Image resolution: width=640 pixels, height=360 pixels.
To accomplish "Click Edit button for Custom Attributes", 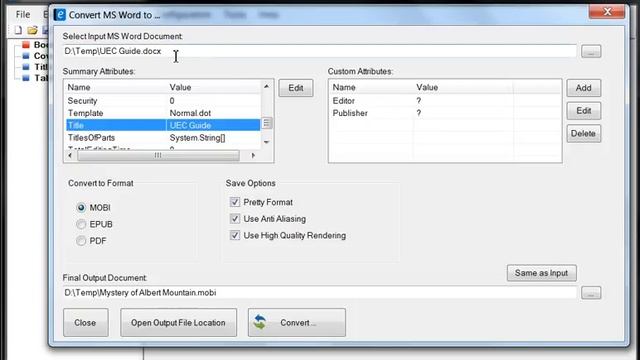I will coord(584,111).
